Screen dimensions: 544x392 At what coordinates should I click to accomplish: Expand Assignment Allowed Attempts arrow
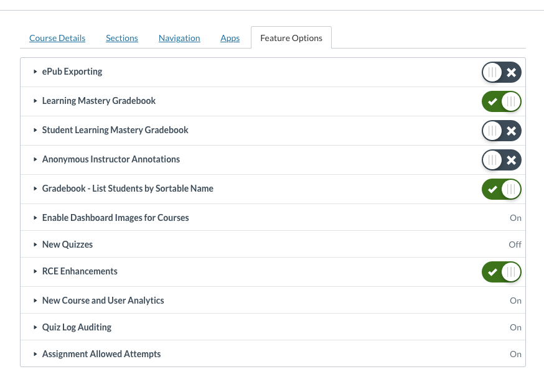coord(35,354)
